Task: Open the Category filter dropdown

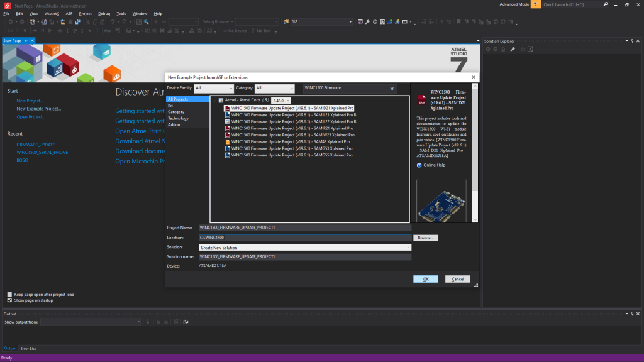Action: [274, 88]
